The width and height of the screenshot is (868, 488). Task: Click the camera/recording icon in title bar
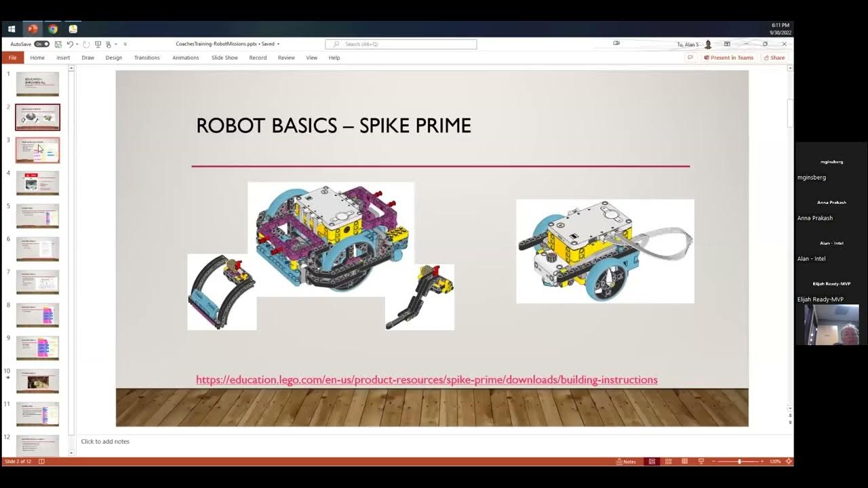pyautogui.click(x=616, y=43)
